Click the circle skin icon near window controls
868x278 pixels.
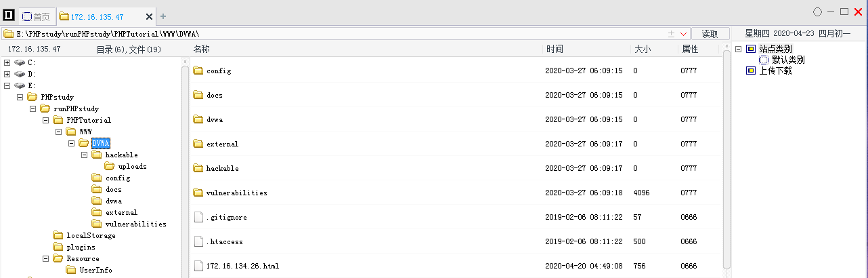click(817, 12)
